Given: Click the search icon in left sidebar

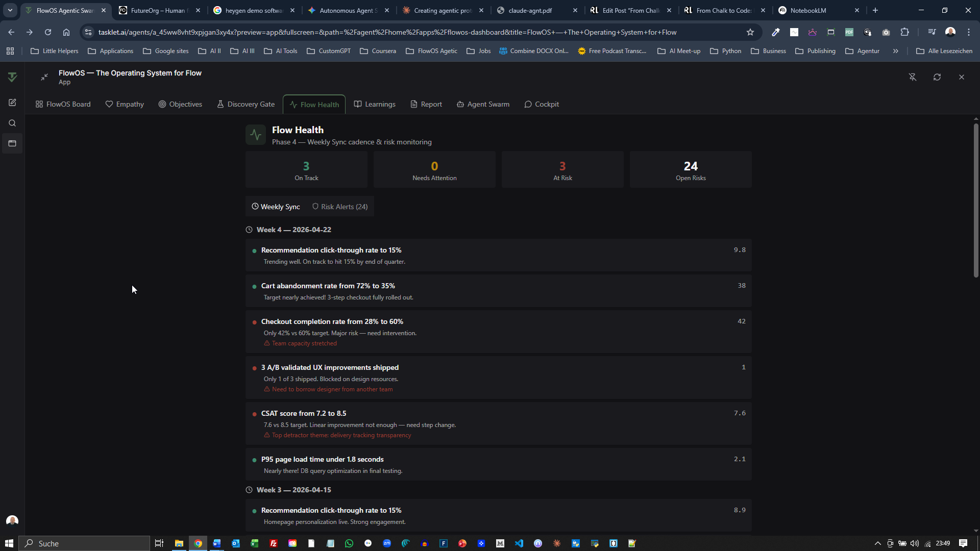Looking at the screenshot, I should [12, 123].
